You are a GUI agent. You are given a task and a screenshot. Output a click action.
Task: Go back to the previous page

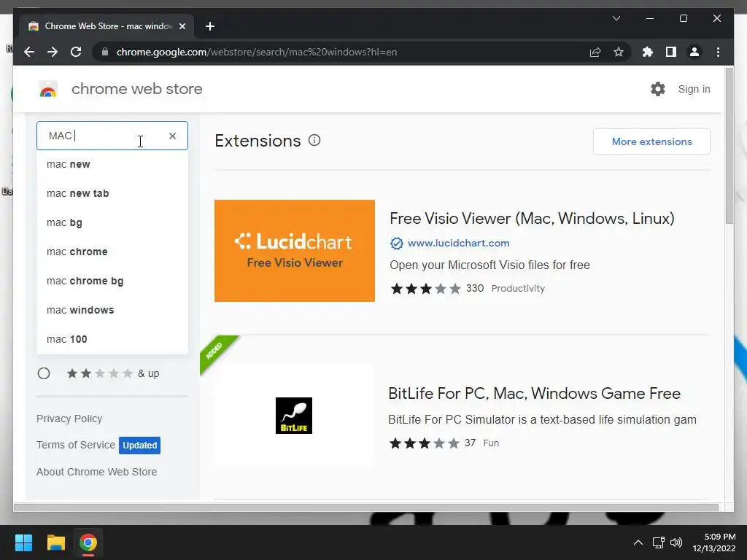(x=29, y=52)
